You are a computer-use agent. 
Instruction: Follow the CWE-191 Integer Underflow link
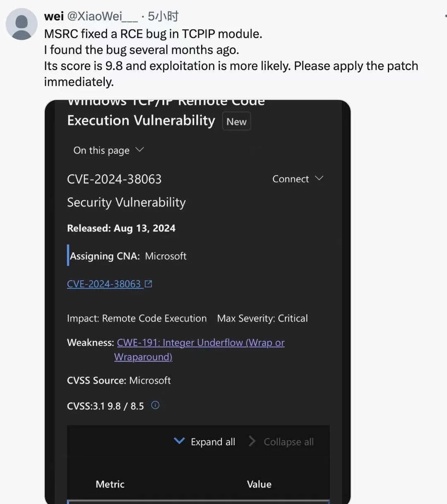point(200,342)
